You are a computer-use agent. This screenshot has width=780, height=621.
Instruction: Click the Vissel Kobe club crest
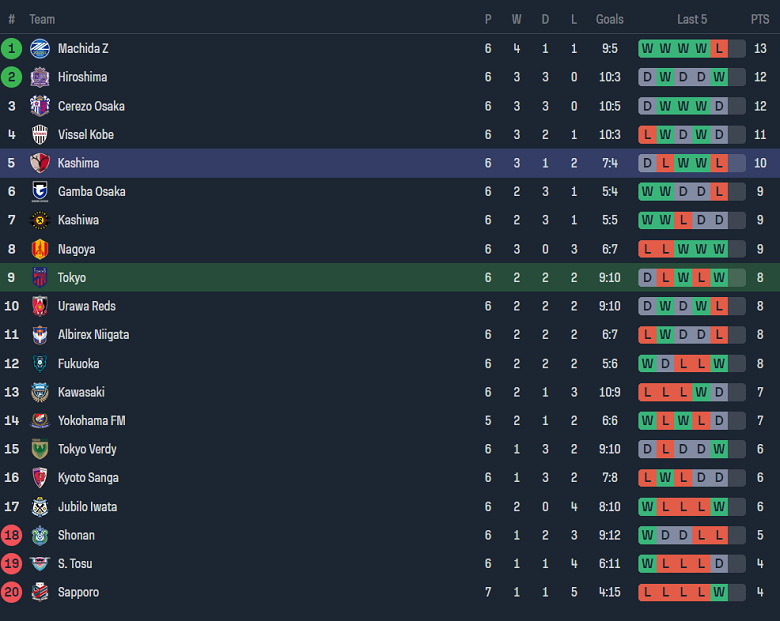click(x=40, y=134)
